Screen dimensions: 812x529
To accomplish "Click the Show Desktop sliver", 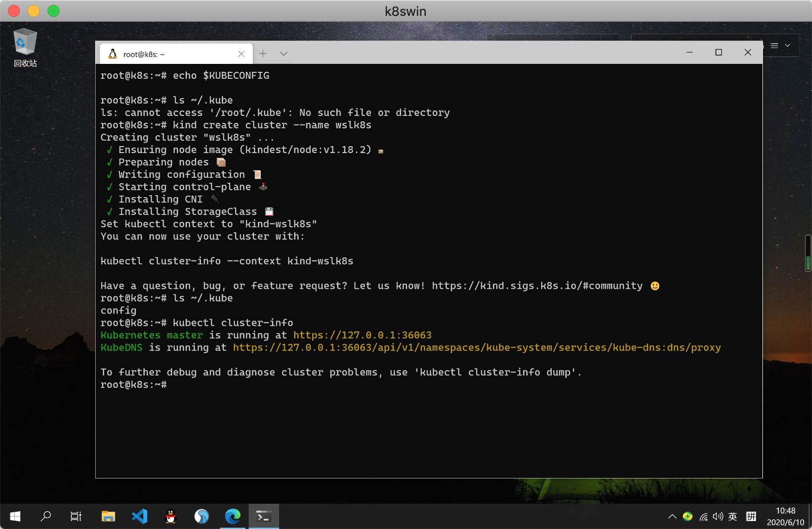I will [810, 517].
